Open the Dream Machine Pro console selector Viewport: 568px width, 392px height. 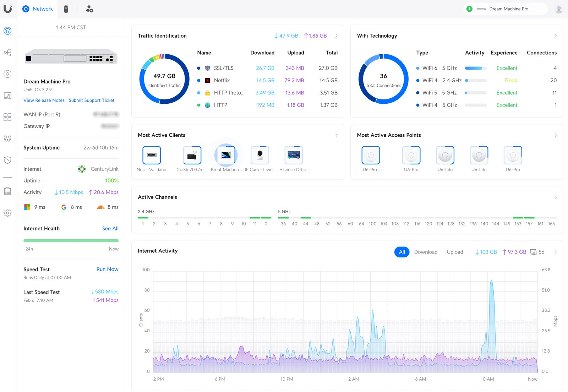(505, 9)
